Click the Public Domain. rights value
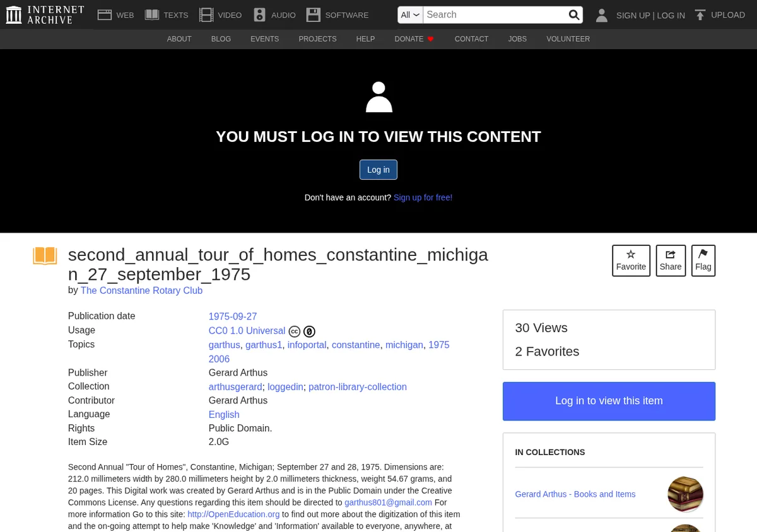The image size is (757, 532). pyautogui.click(x=240, y=428)
